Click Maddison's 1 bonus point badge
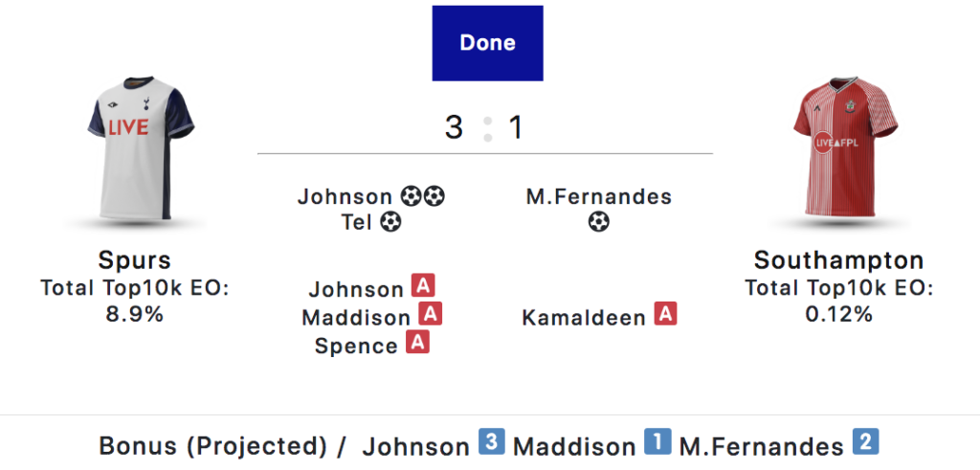Screen dimensions: 980x470 point(657,443)
